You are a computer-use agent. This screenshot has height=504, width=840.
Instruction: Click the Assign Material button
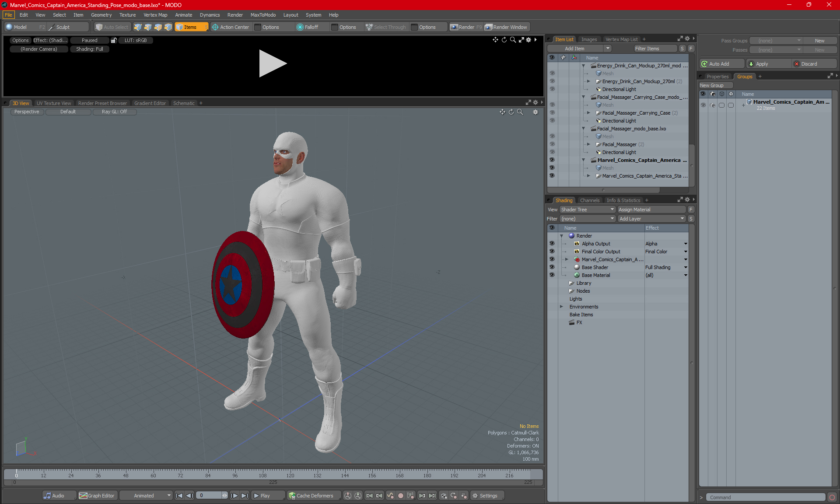(x=651, y=210)
